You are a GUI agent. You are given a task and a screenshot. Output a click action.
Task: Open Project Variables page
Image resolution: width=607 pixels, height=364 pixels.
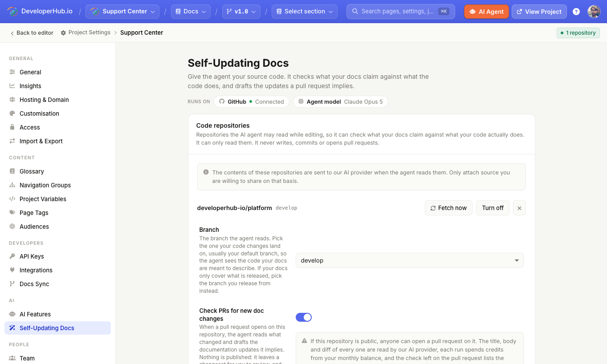coord(57,199)
